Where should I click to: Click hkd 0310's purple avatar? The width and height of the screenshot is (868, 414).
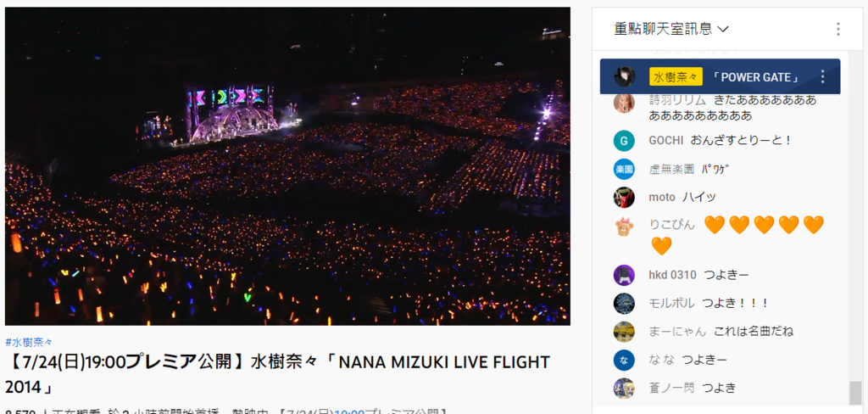(x=624, y=275)
